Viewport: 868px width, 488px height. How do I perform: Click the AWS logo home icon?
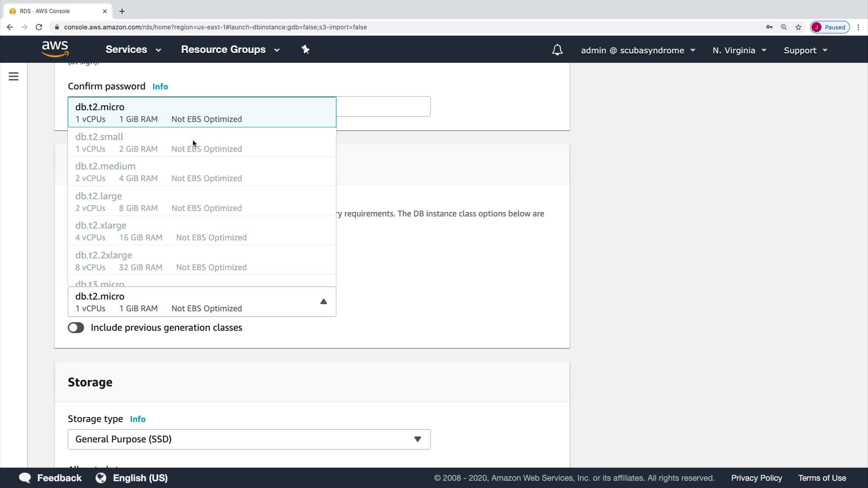(x=55, y=49)
